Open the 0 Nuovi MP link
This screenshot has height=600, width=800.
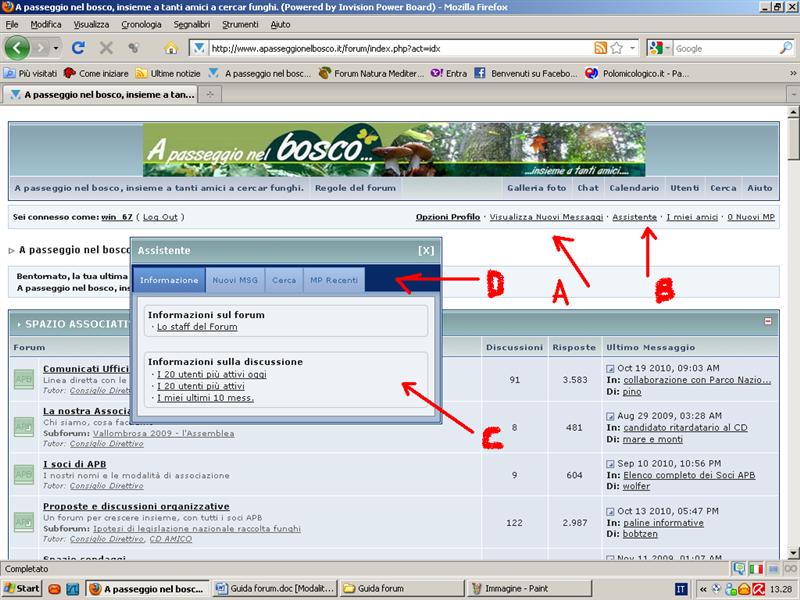pos(751,217)
